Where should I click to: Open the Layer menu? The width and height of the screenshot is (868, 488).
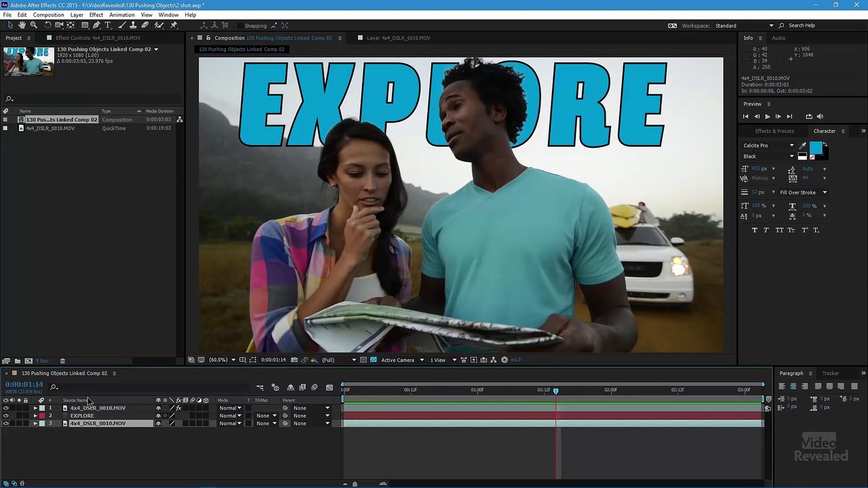coord(77,15)
